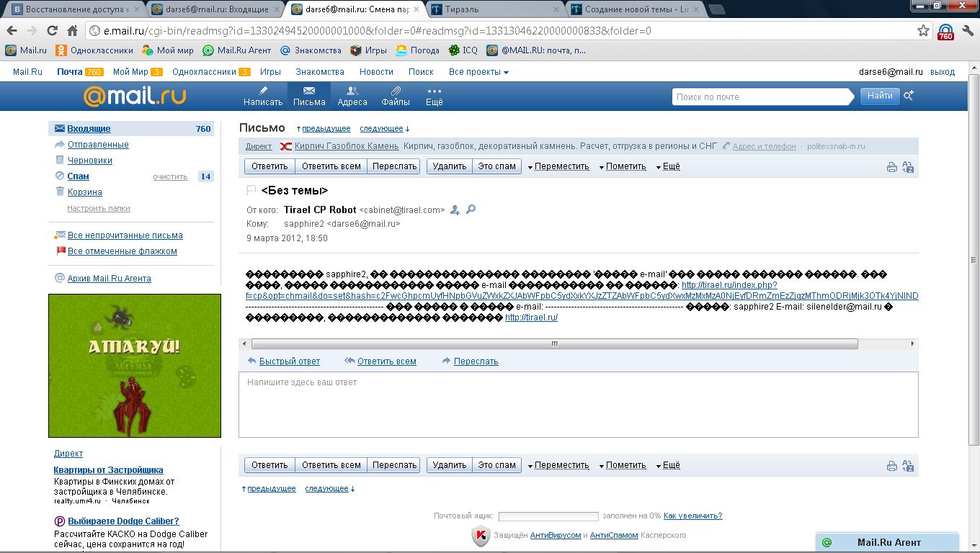The image size is (980, 553).
Task: Mark as spam with top Это спам
Action: pos(497,166)
